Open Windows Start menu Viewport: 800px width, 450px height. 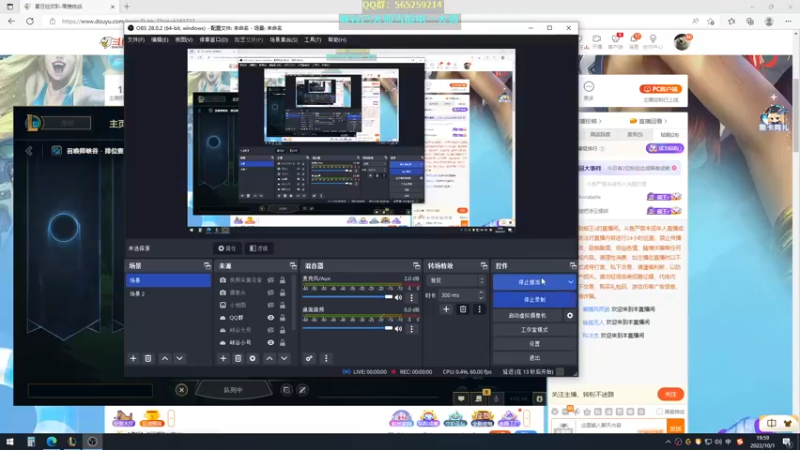click(10, 441)
